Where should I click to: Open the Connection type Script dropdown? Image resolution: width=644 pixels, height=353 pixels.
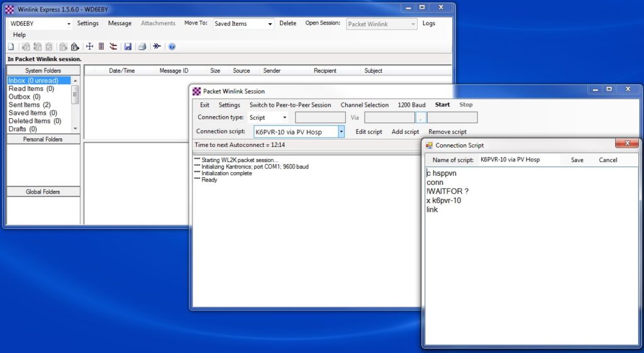click(x=285, y=117)
